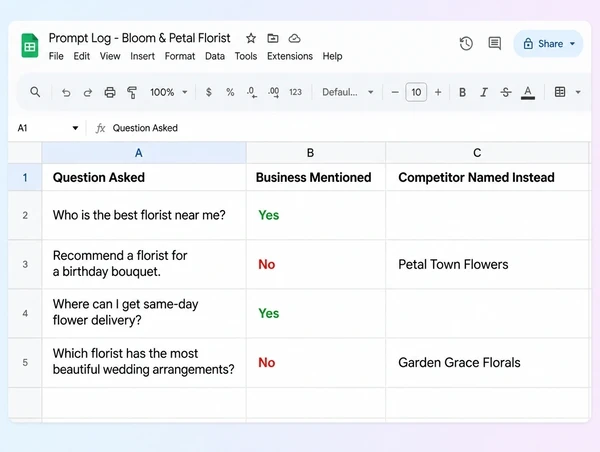Image resolution: width=600 pixels, height=452 pixels.
Task: Open the Tools menu
Action: [246, 56]
